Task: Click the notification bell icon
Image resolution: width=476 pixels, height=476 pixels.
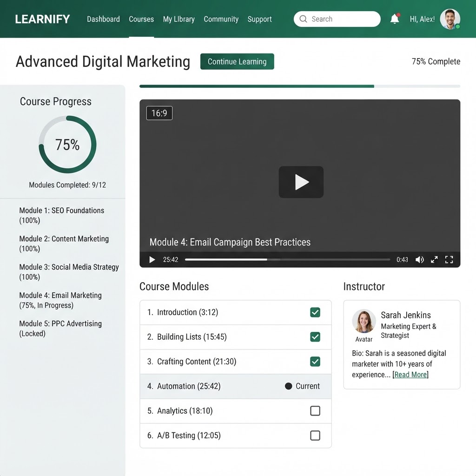Action: (395, 19)
